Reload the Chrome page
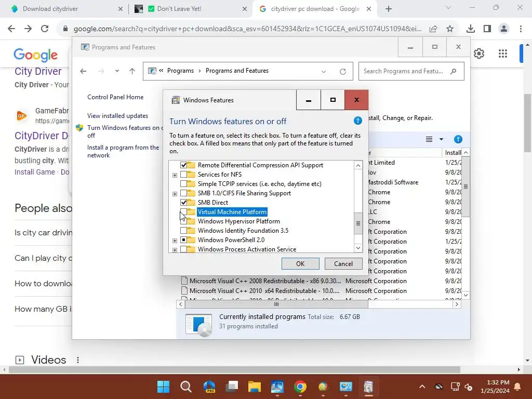This screenshot has height=399, width=532. pyautogui.click(x=45, y=29)
